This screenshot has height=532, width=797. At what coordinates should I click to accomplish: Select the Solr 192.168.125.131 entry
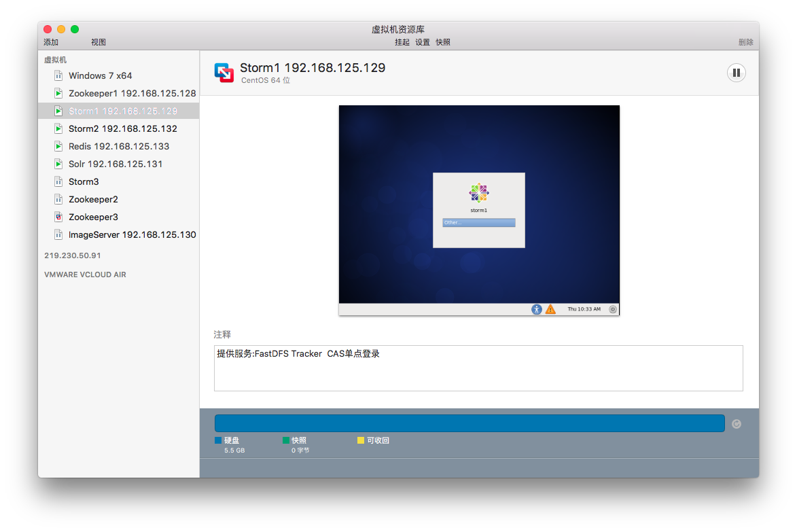click(x=115, y=164)
